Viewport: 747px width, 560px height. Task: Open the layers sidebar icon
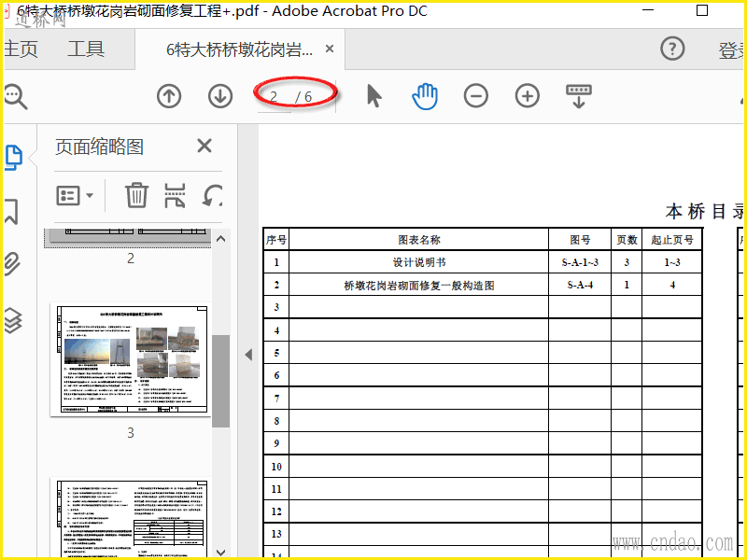click(x=13, y=319)
